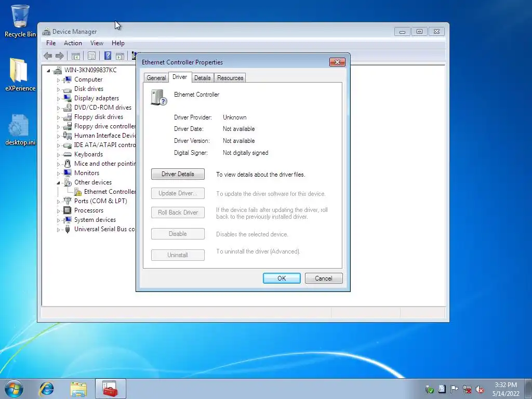Collapse the WIN-3KN099837KC root node

point(48,71)
